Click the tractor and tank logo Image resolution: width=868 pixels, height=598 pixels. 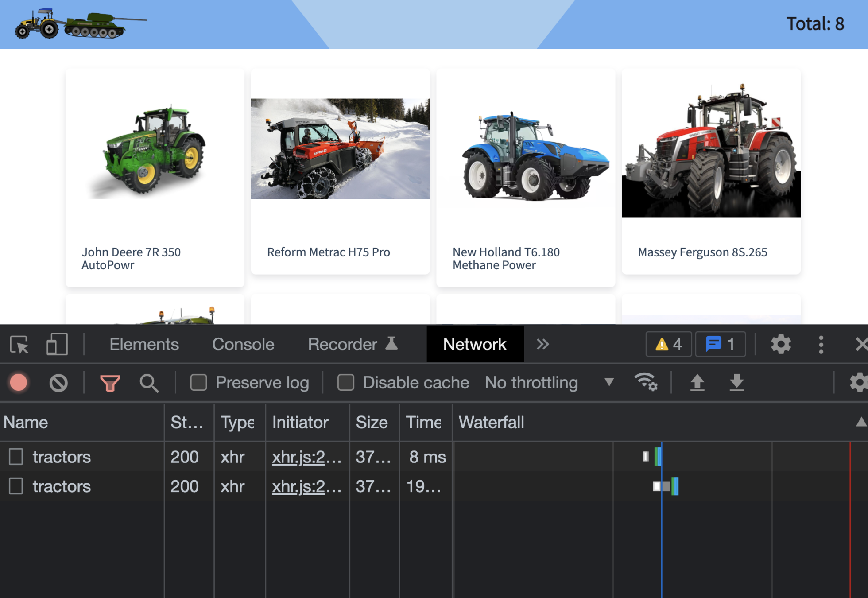81,24
